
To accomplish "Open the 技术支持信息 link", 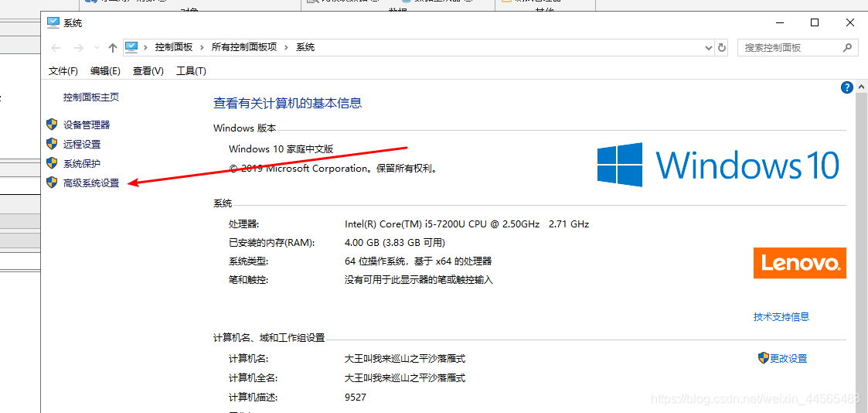I will [x=781, y=317].
